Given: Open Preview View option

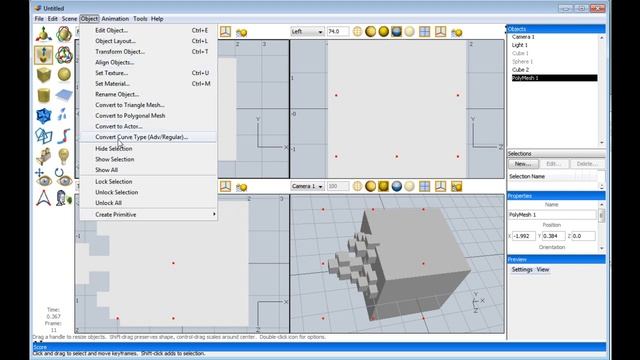Looking at the screenshot, I should coord(542,269).
